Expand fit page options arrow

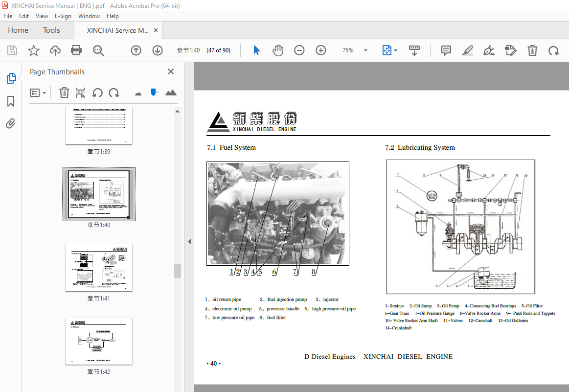point(395,50)
